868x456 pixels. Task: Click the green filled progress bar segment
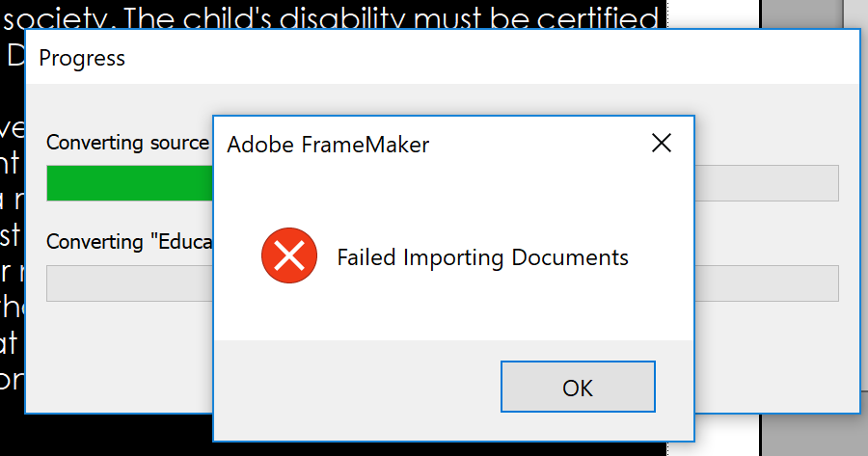point(129,183)
